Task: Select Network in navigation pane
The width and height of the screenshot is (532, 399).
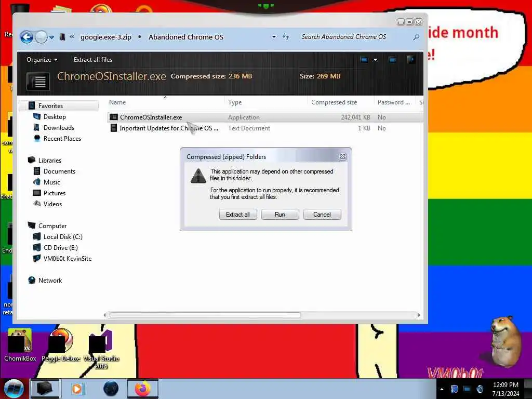Action: pos(50,280)
